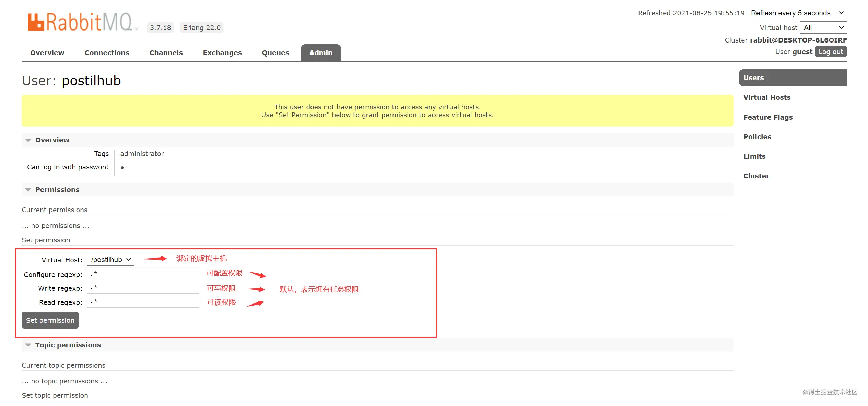Go to the Connections tab
The height and width of the screenshot is (406, 868).
point(107,53)
